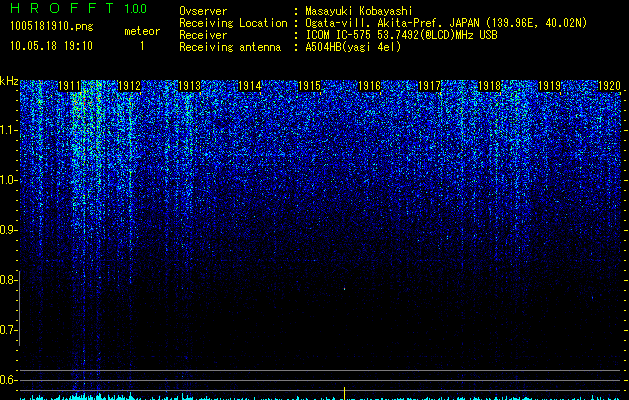Click the 1917 time marker
This screenshot has height=400, width=629.
[x=429, y=86]
